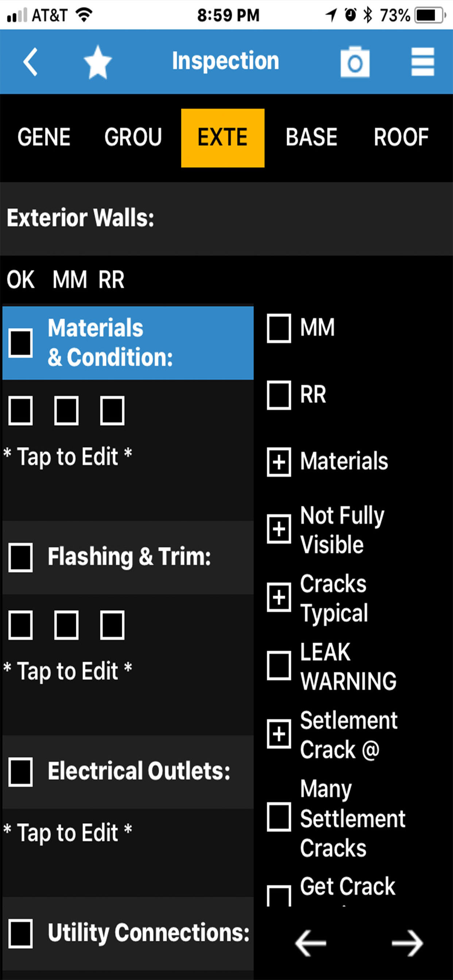Switch to the ROOF tab
Screen dimensions: 453x980
click(402, 137)
